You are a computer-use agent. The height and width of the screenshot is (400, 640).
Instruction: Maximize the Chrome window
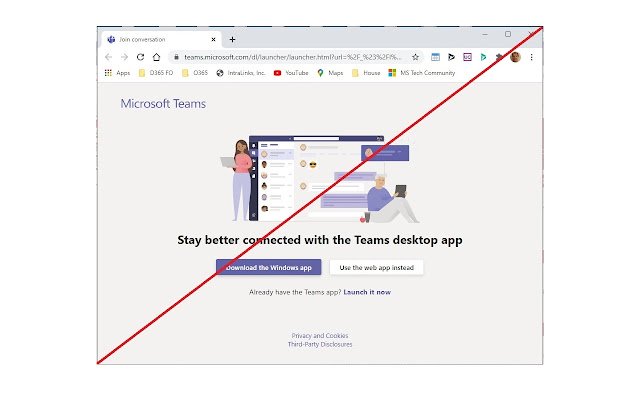click(508, 34)
